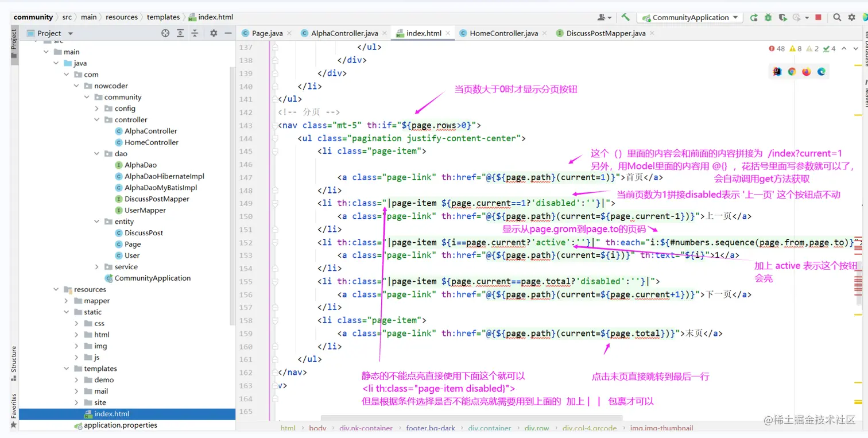The image size is (868, 438).
Task: Hide the Project panel with the minus icon
Action: [227, 33]
